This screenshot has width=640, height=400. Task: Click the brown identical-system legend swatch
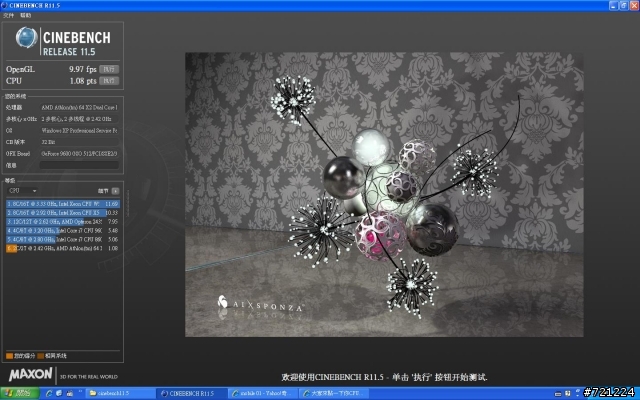tap(40, 356)
